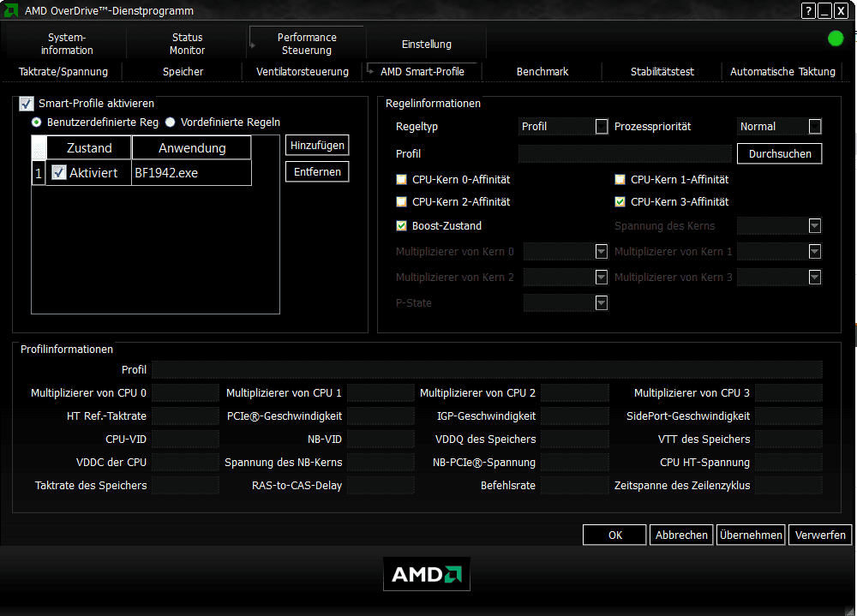
Task: Click the AMD OverDrive title bar icon
Action: (10, 10)
